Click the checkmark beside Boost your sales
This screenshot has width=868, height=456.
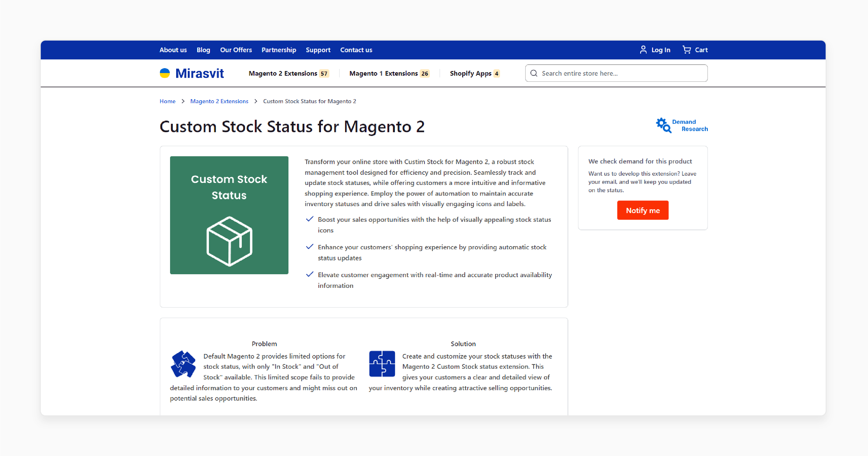pyautogui.click(x=310, y=219)
